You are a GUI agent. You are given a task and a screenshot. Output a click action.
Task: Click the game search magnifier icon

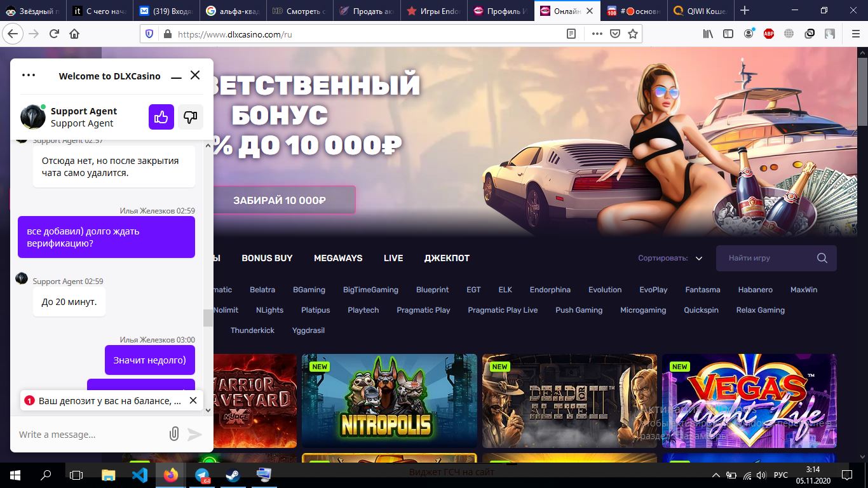pos(822,258)
